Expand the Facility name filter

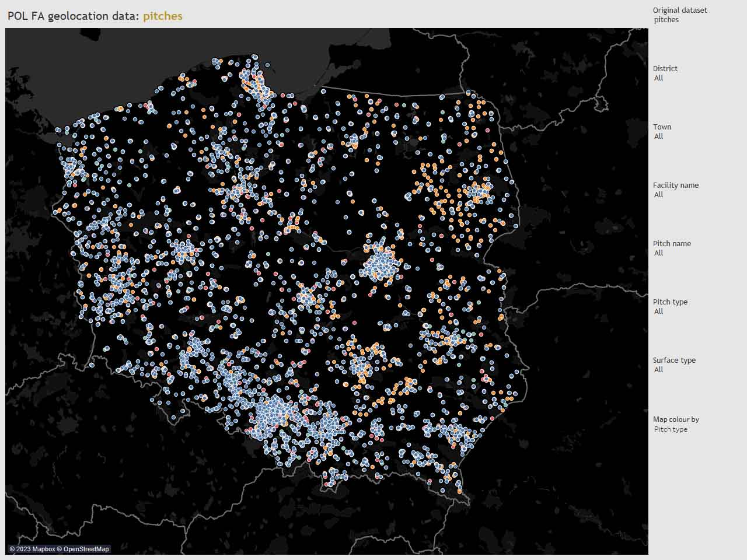pos(659,195)
